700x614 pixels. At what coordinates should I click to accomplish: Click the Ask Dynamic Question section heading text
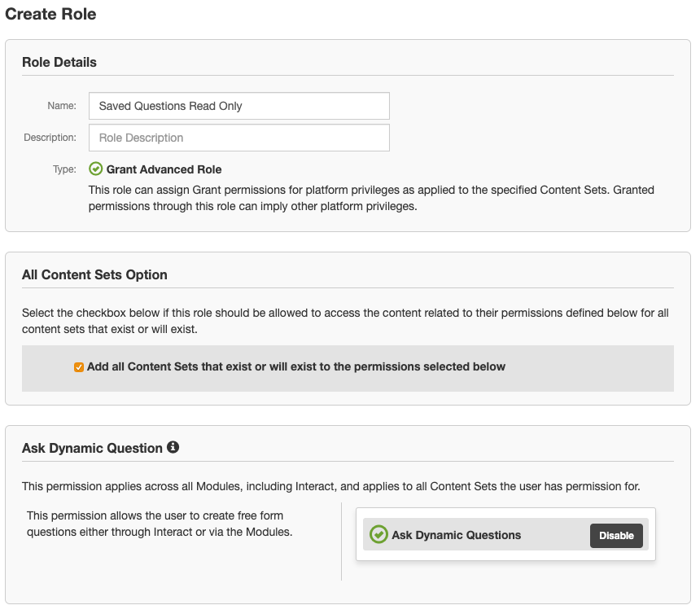(x=92, y=448)
